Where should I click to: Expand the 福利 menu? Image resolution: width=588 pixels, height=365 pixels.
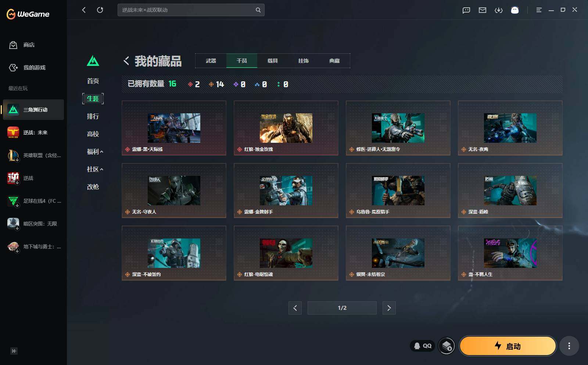click(x=95, y=152)
